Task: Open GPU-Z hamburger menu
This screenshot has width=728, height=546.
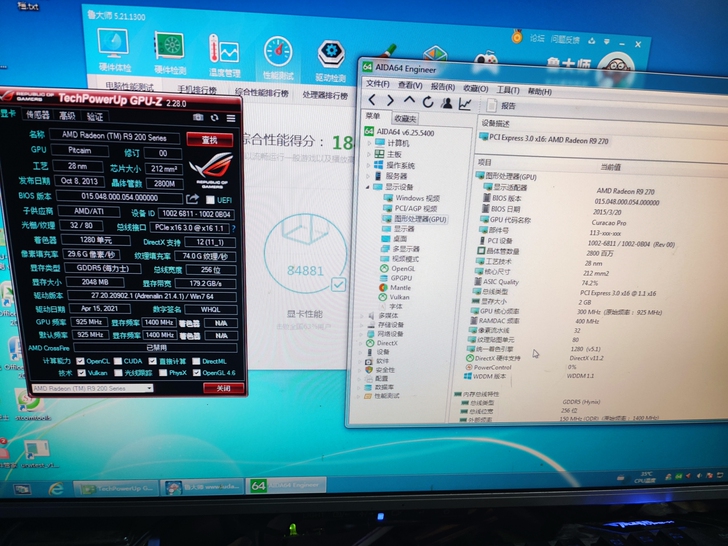Action: 231,118
